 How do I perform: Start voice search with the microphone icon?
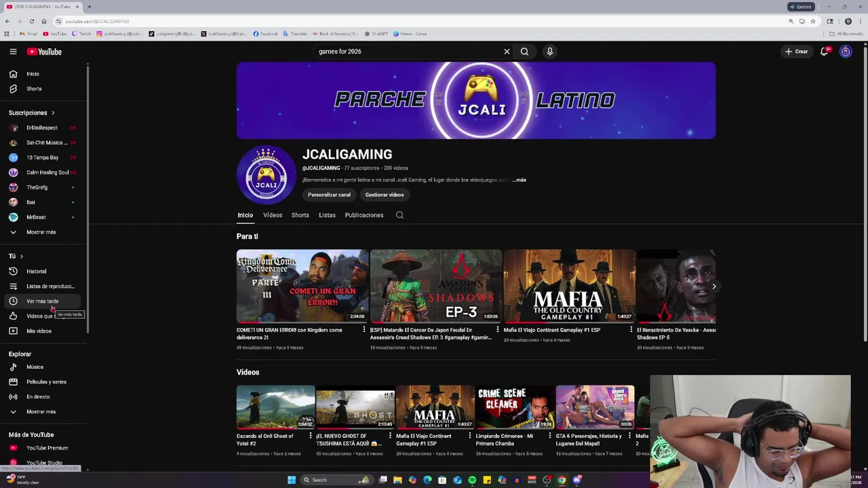coord(550,52)
